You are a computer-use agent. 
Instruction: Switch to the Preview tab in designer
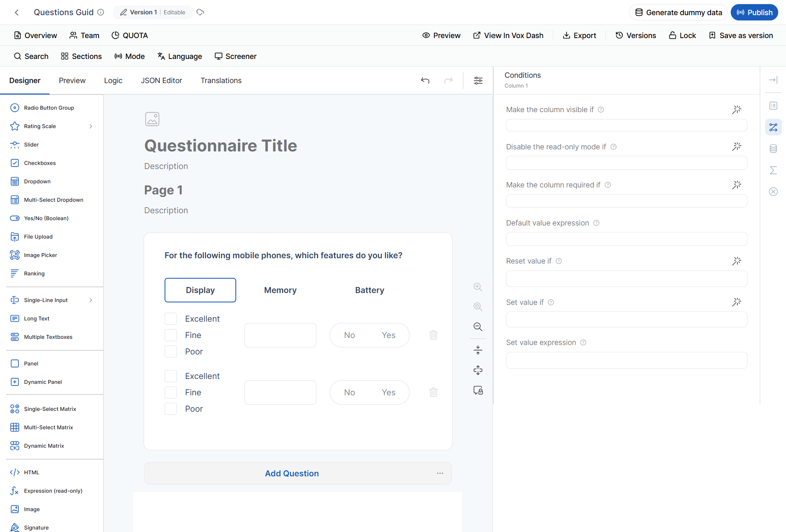pos(72,81)
